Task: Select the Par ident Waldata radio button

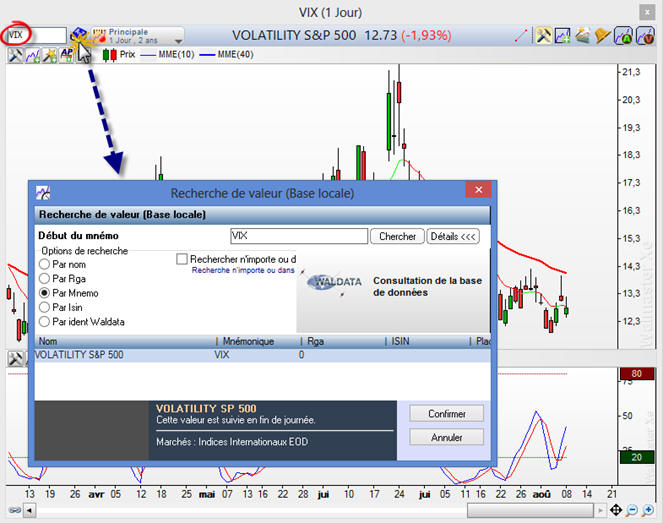Action: 44,322
